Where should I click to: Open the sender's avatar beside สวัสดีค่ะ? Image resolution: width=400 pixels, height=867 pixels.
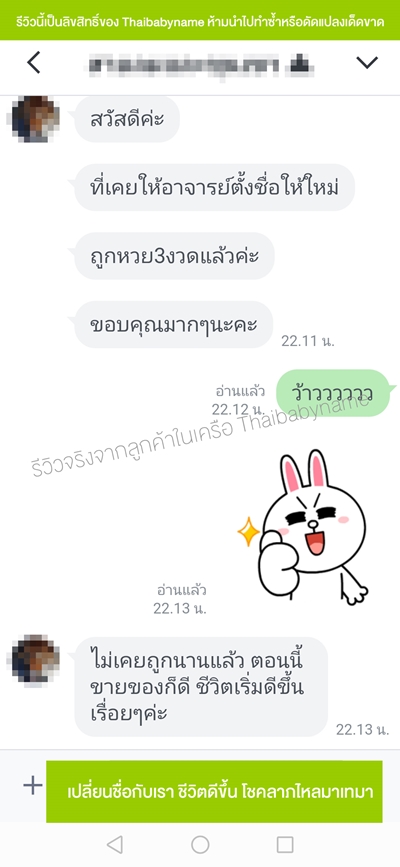[35, 119]
